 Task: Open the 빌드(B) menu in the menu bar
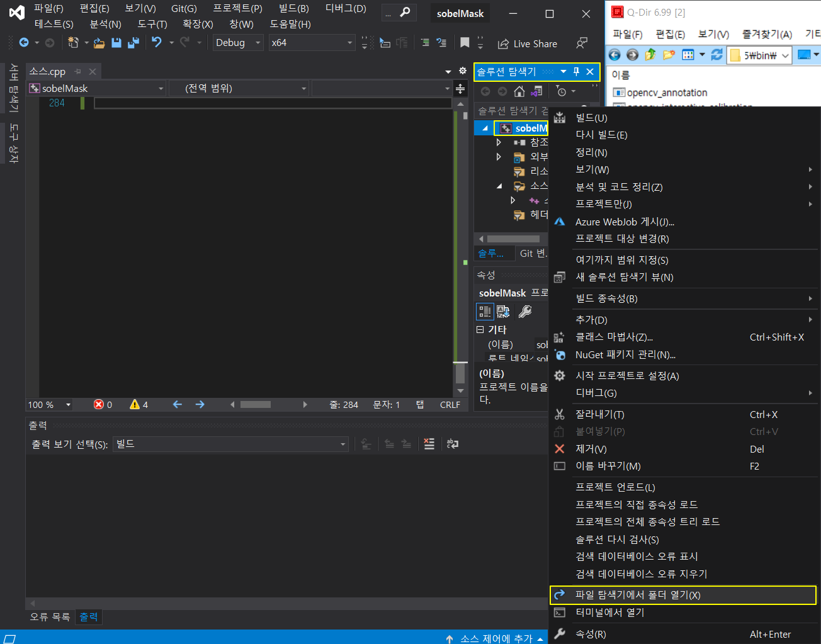coord(294,8)
